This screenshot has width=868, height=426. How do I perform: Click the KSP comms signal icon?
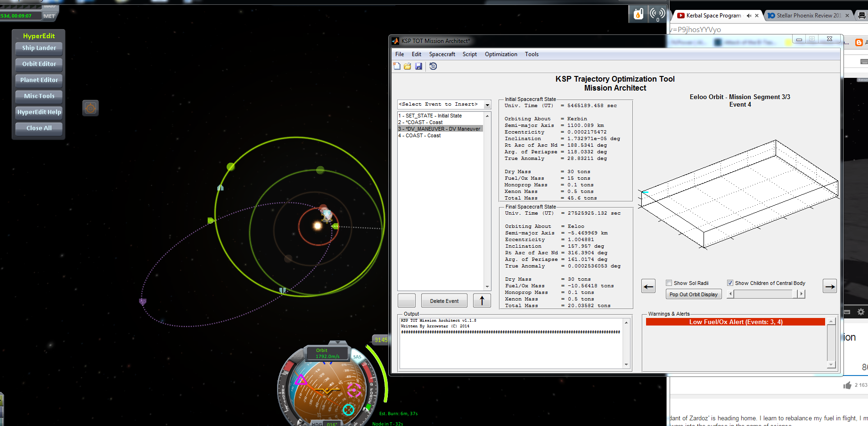pos(657,14)
